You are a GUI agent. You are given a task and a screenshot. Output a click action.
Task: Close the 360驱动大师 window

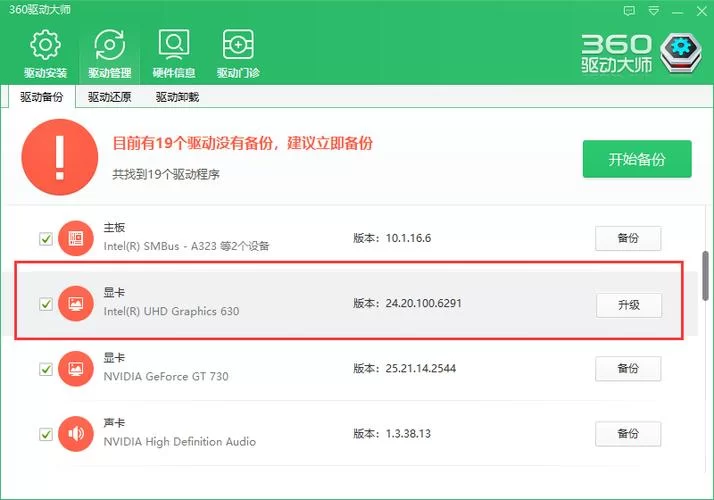pos(702,11)
